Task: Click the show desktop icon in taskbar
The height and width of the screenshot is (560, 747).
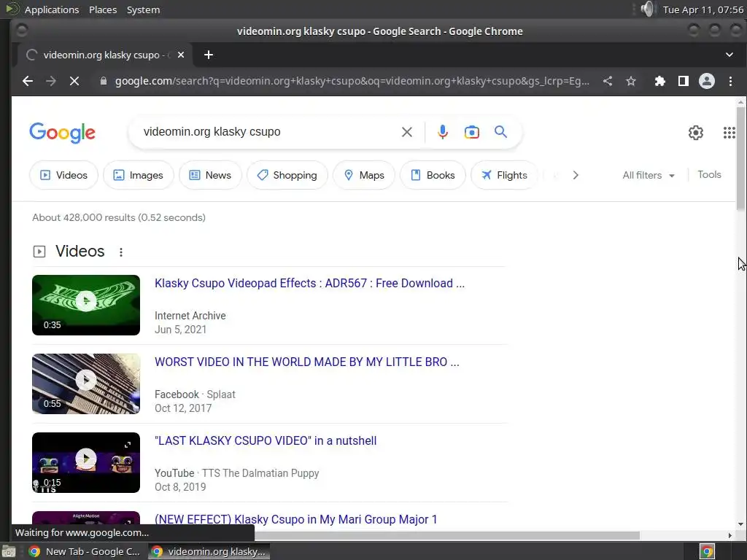Action: coord(9,551)
